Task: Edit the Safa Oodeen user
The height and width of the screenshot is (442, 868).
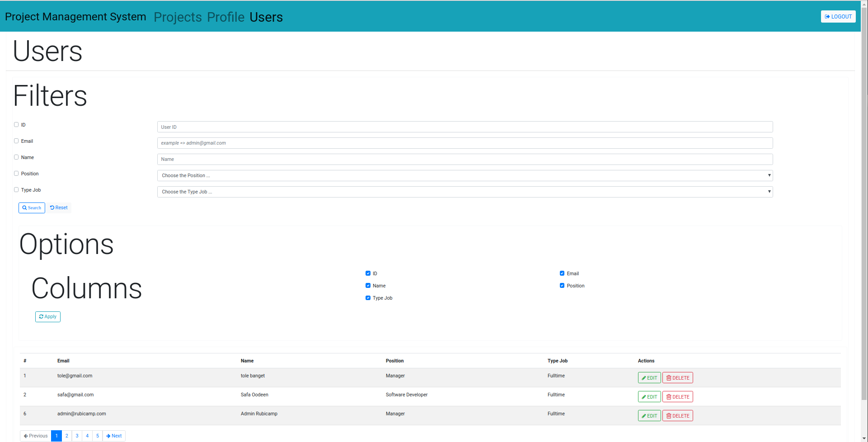Action: [x=649, y=397]
